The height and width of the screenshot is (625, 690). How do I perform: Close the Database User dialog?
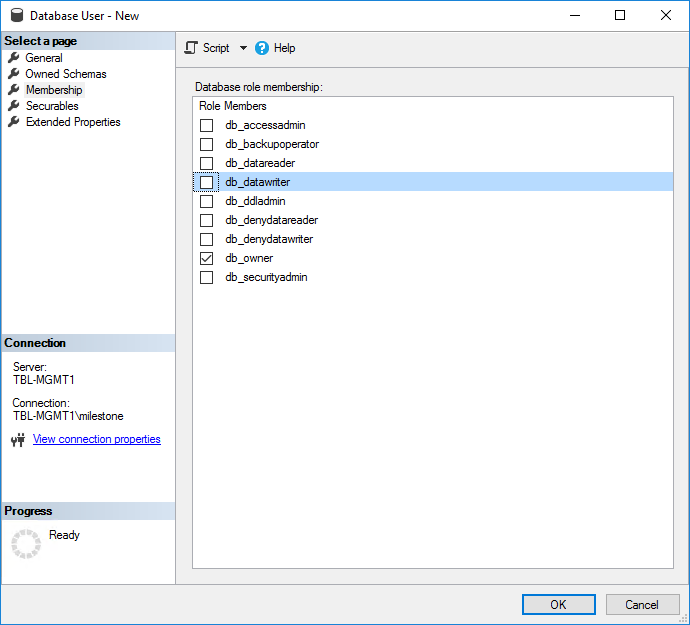pyautogui.click(x=666, y=15)
